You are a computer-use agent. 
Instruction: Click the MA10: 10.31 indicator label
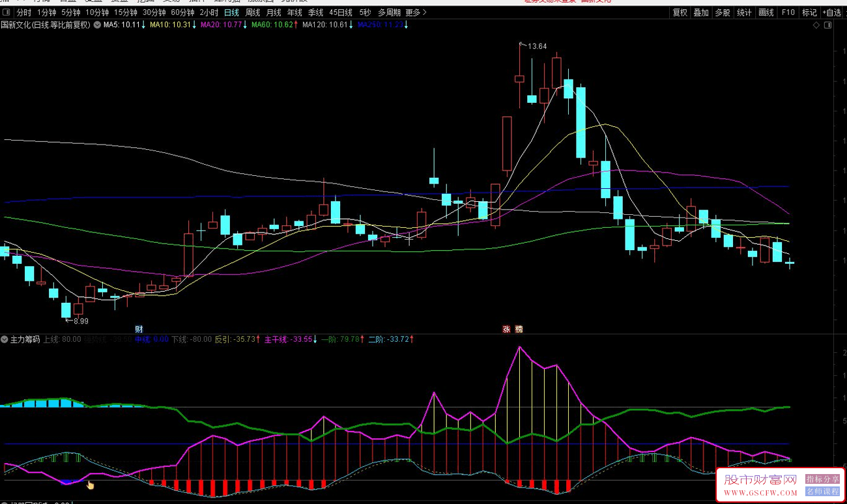(173, 25)
